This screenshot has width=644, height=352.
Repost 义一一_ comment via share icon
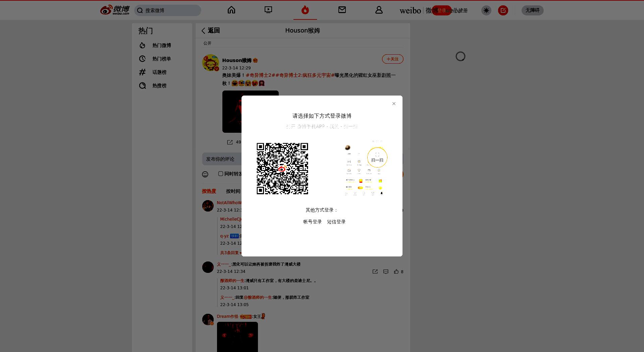tap(375, 272)
